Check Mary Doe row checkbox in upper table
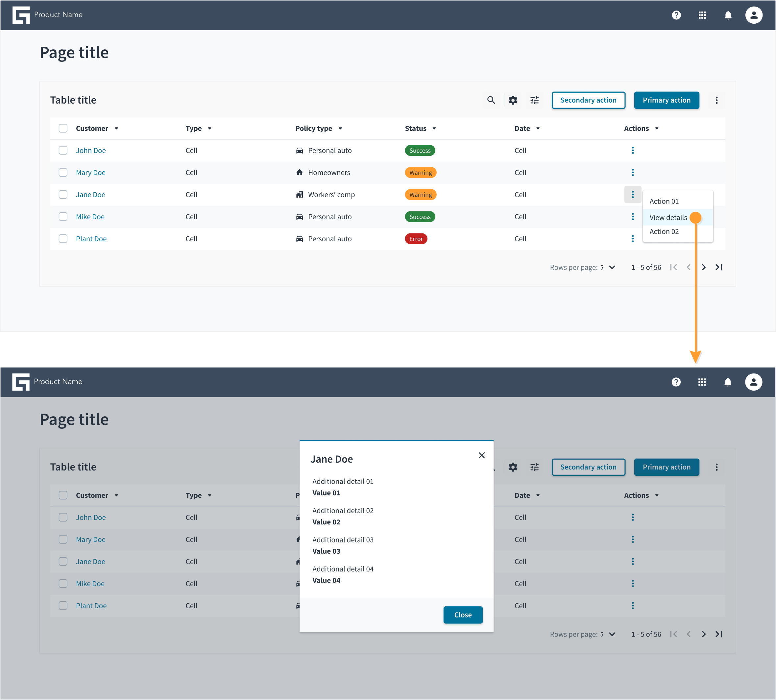The width and height of the screenshot is (776, 700). point(63,172)
